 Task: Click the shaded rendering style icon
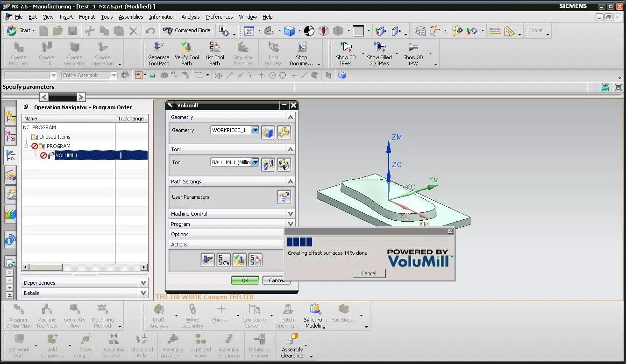[290, 31]
